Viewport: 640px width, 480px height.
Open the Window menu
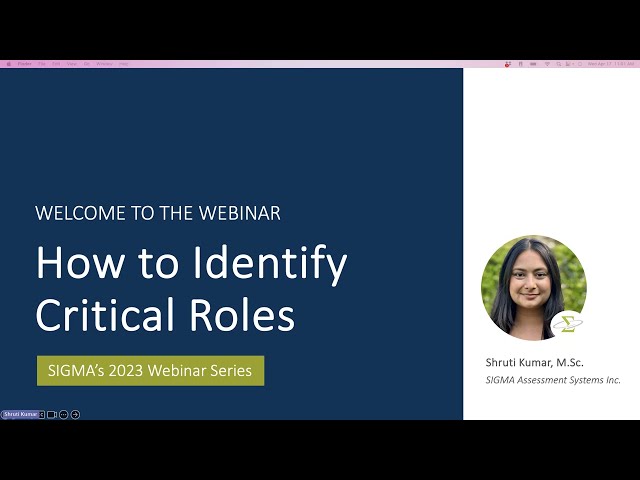pos(104,64)
